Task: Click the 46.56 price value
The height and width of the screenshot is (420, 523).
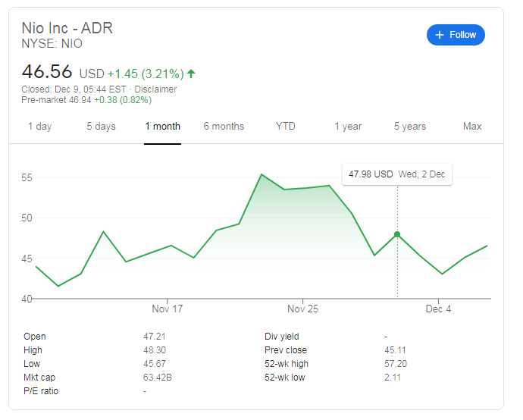Action: (47, 72)
